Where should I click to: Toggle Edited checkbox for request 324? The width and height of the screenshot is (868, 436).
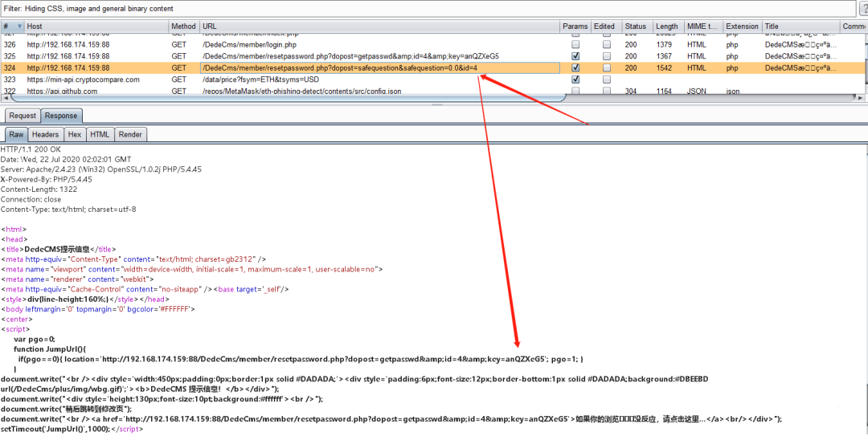pyautogui.click(x=606, y=68)
